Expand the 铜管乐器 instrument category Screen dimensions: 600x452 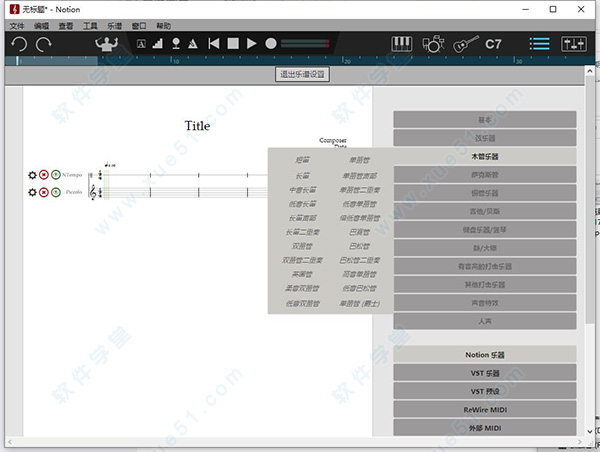click(x=485, y=193)
